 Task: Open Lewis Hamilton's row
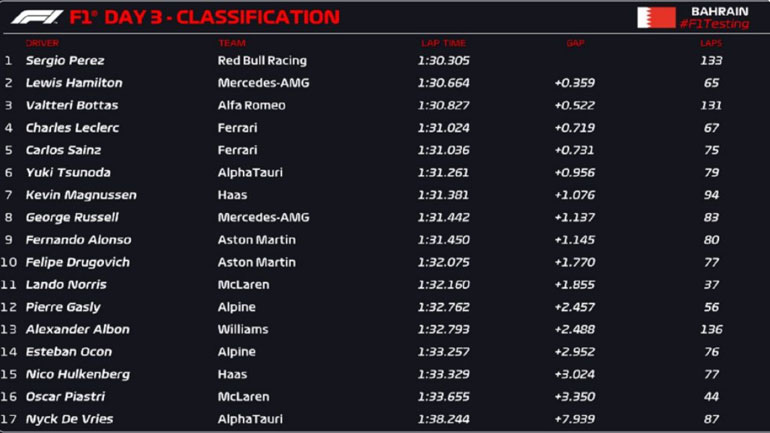[x=73, y=83]
